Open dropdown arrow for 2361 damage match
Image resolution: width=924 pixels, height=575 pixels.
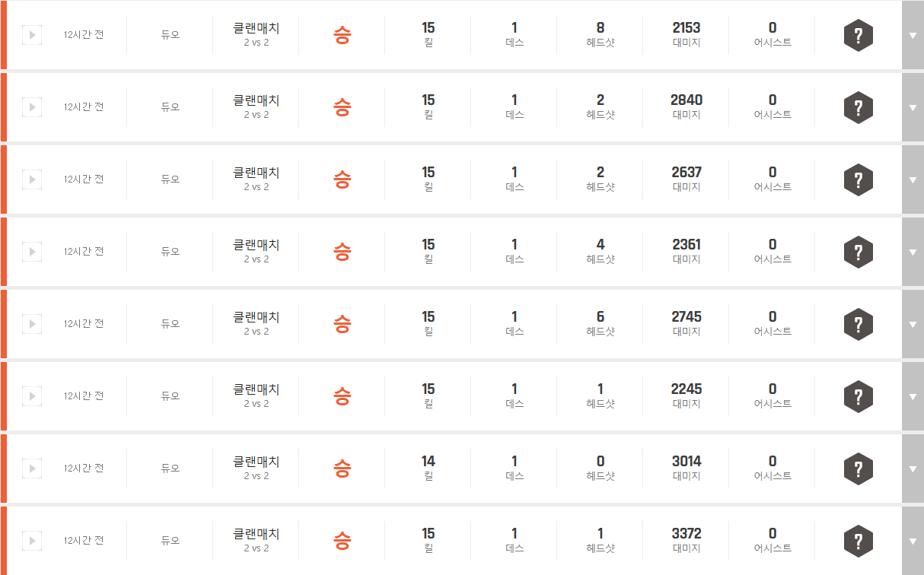pyautogui.click(x=913, y=253)
